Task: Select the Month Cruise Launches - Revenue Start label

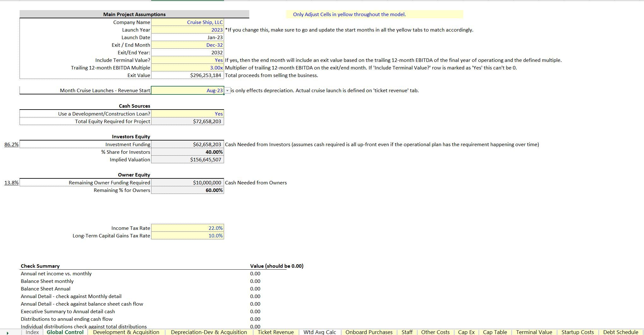Action: [105, 90]
